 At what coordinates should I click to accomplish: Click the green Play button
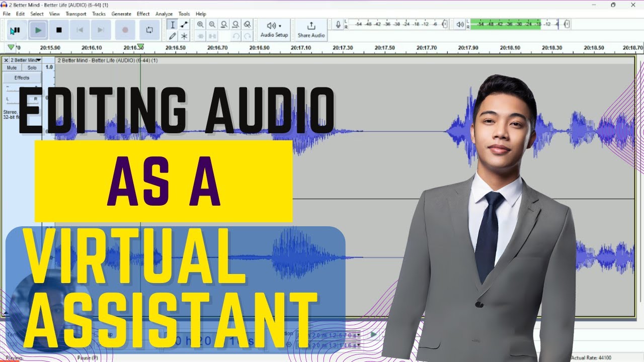coord(38,30)
